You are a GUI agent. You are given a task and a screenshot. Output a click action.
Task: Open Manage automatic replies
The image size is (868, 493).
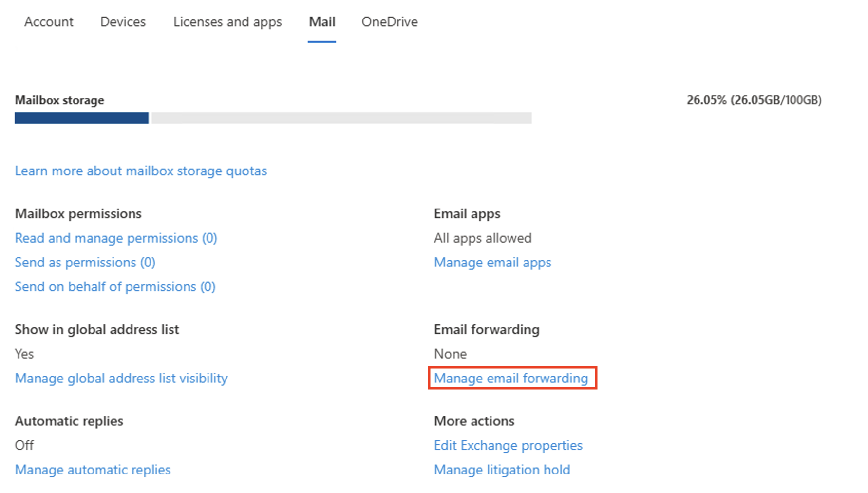pos(93,470)
